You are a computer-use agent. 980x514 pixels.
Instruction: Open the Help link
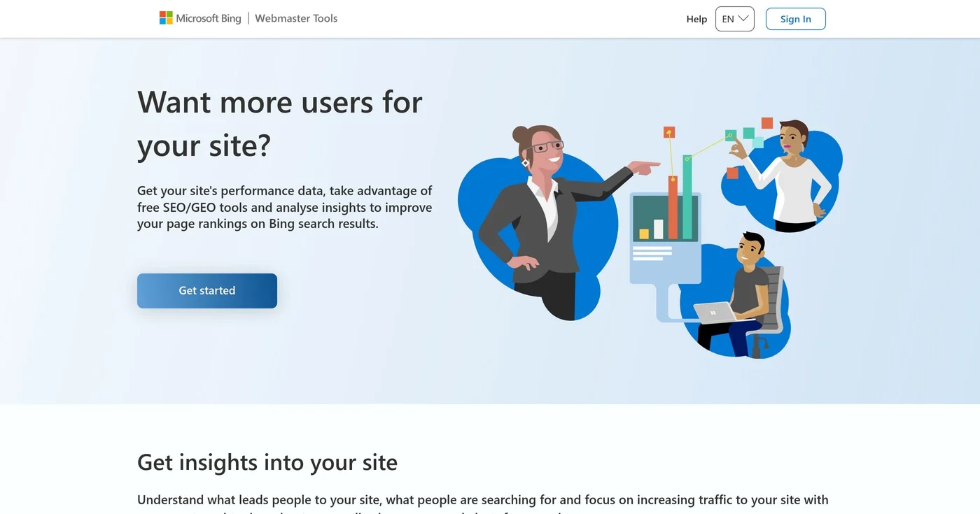[696, 19]
